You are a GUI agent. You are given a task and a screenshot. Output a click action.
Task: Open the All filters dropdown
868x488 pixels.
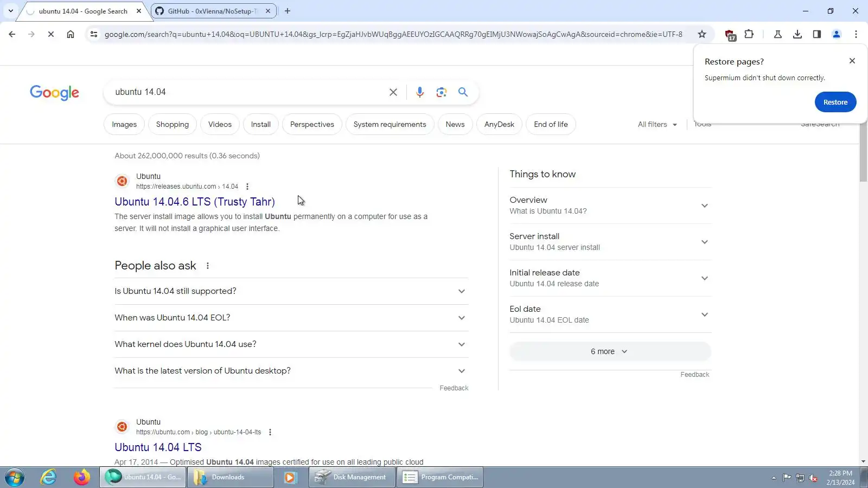click(x=658, y=124)
